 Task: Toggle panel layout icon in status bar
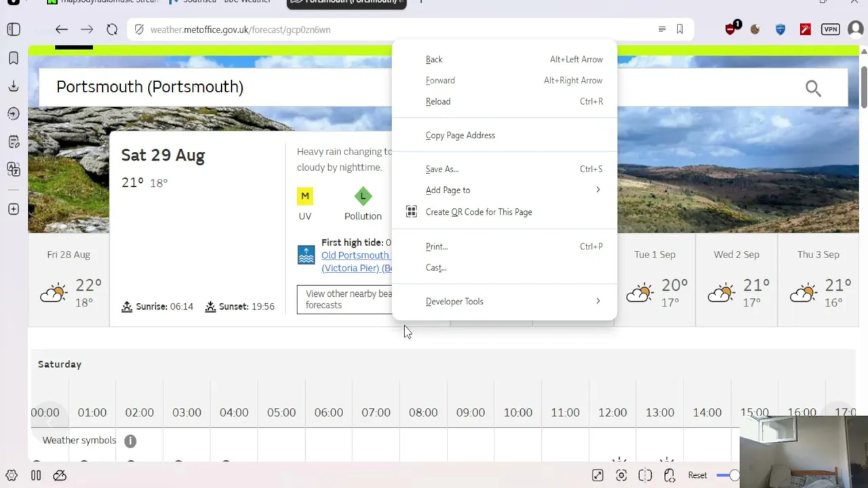tap(36, 476)
